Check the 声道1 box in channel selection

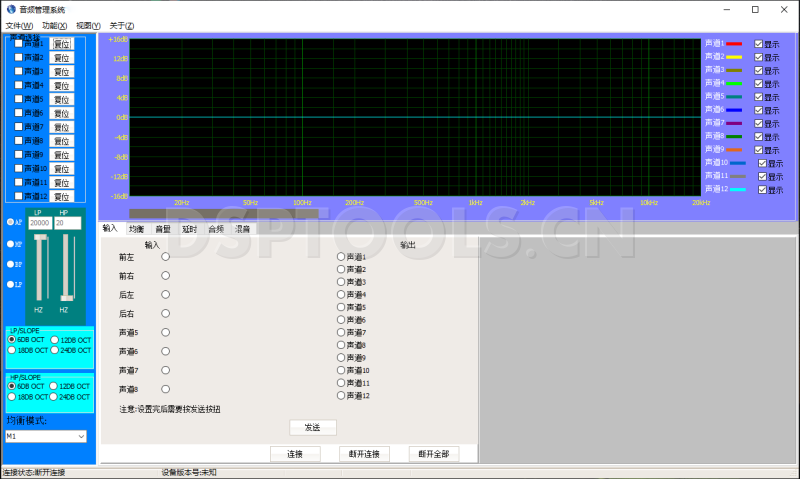coord(18,44)
